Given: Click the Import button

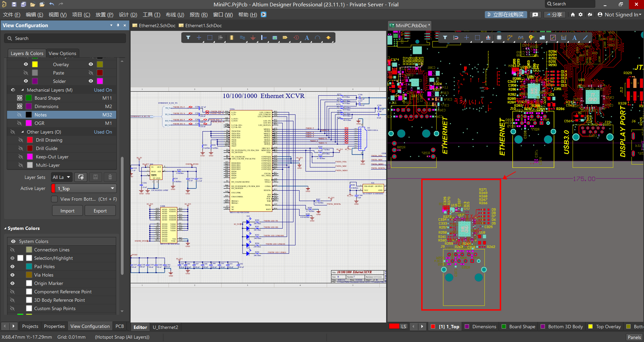Looking at the screenshot, I should 67,211.
